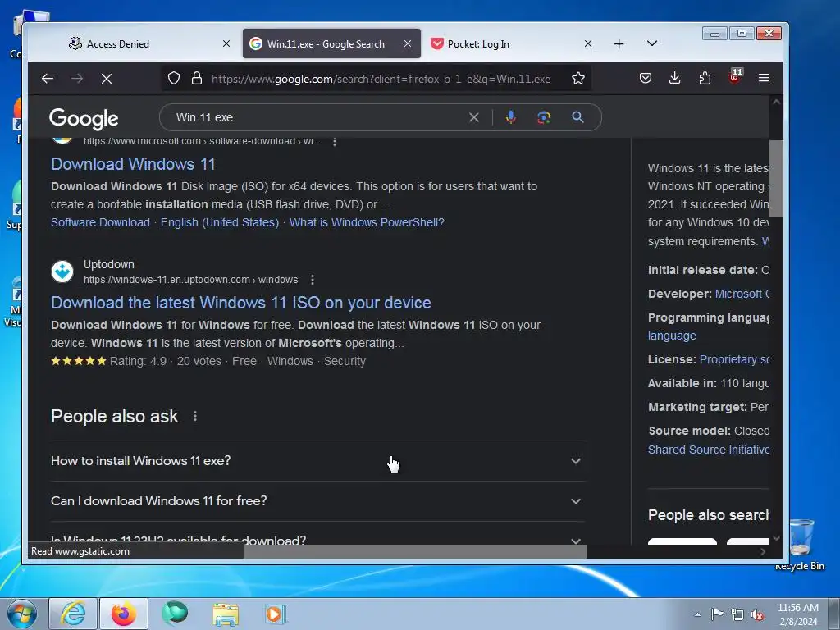Search by image with Google Lens icon

544,117
